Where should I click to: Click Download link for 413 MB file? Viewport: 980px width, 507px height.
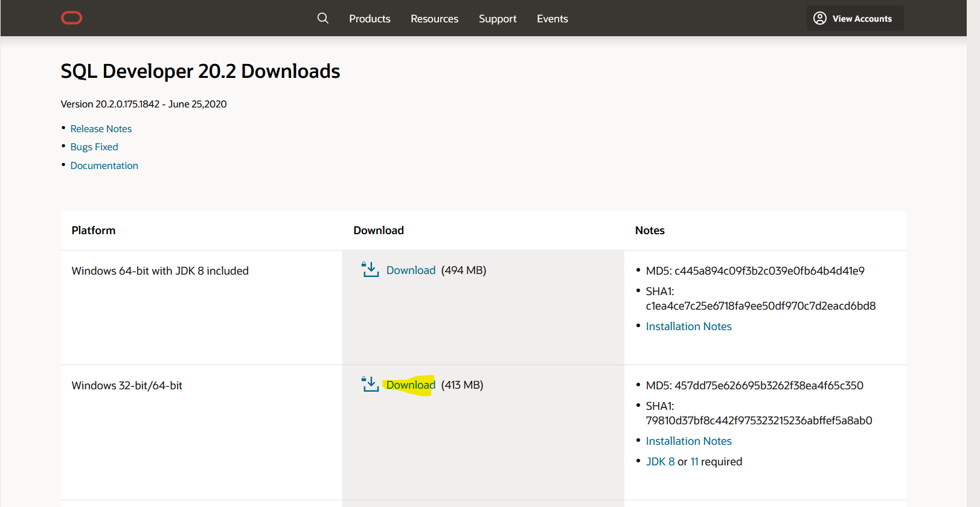[411, 385]
